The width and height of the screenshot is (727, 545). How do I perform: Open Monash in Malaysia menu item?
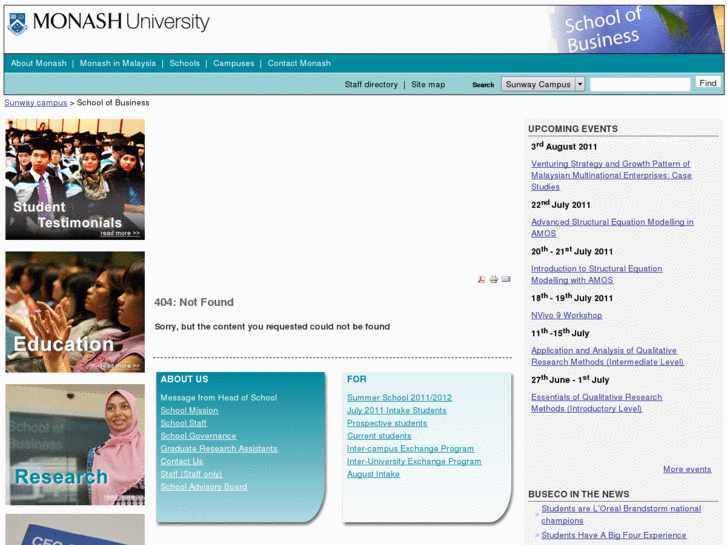click(118, 63)
